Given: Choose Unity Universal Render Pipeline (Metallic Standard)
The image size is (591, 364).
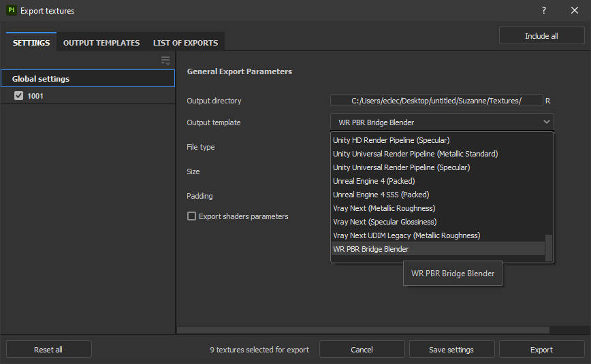Looking at the screenshot, I should 438,154.
